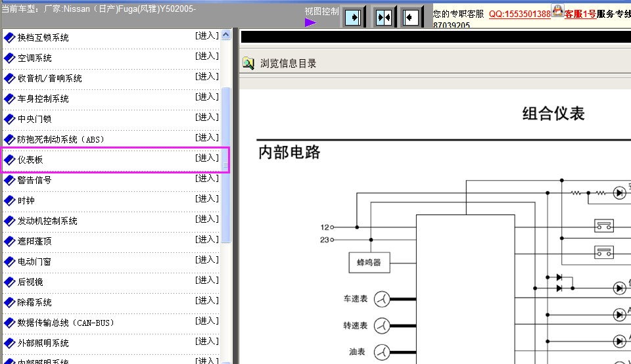Click the purple arrow under 视图控制

coord(310,22)
